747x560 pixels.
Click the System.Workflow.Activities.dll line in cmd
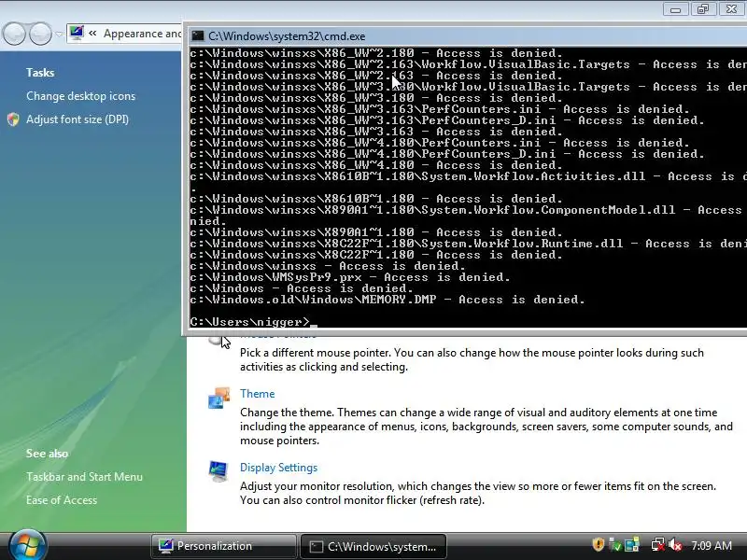click(469, 176)
